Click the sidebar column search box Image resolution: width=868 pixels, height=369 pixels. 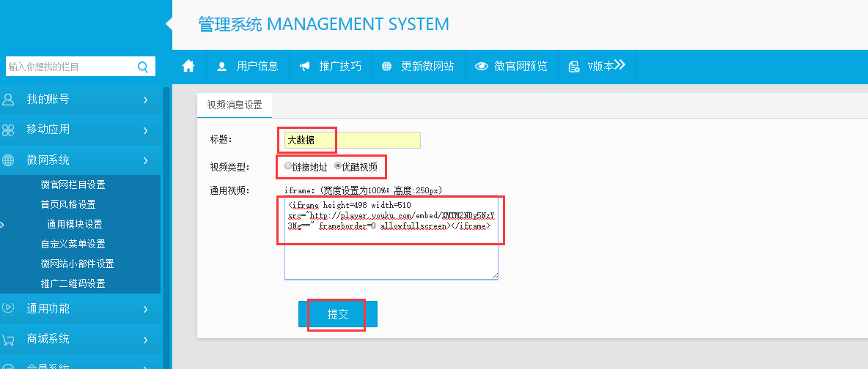click(70, 67)
